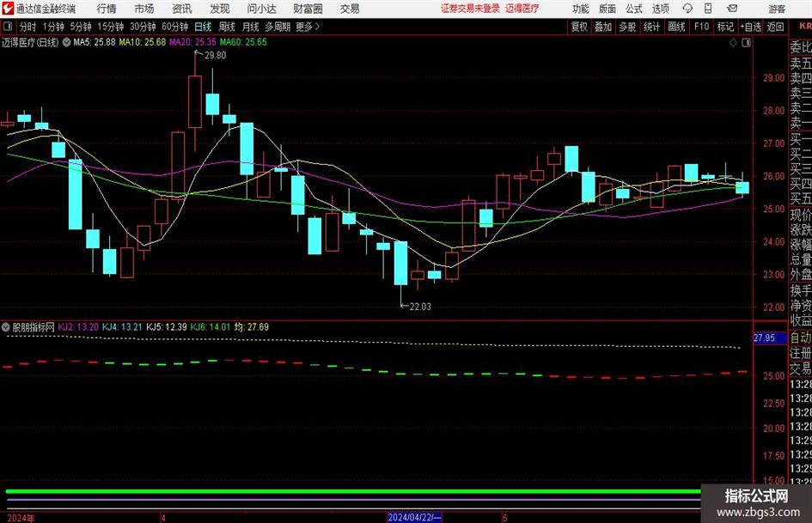Click the green bar below the indicator
The image size is (812, 523).
coord(353,491)
